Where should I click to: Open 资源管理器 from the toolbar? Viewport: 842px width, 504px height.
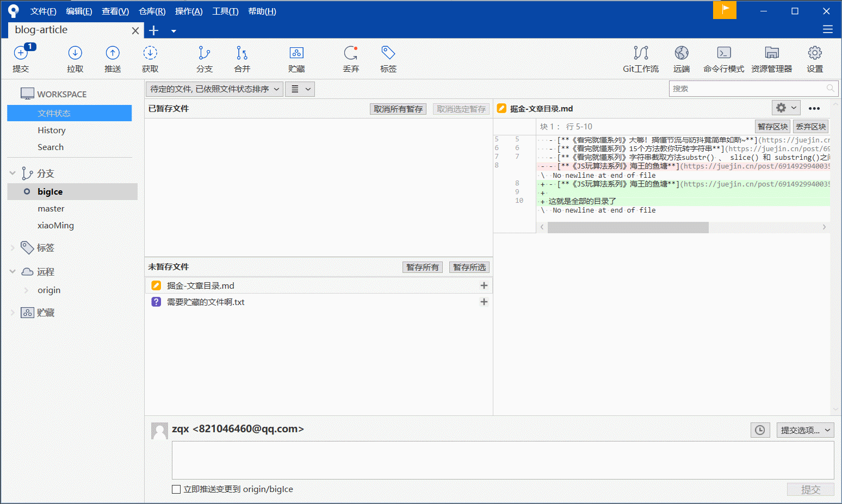(x=772, y=58)
